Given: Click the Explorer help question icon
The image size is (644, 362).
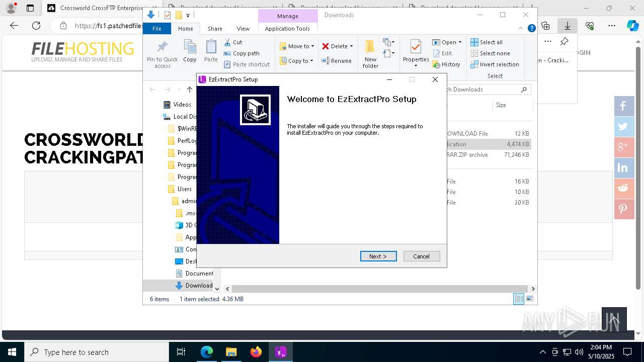Looking at the screenshot, I should pyautogui.click(x=531, y=28).
